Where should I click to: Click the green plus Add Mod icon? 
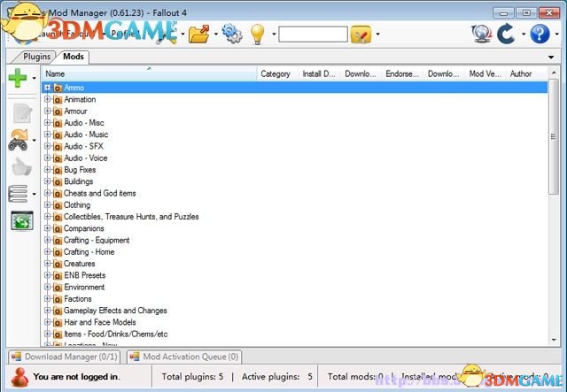click(x=18, y=78)
